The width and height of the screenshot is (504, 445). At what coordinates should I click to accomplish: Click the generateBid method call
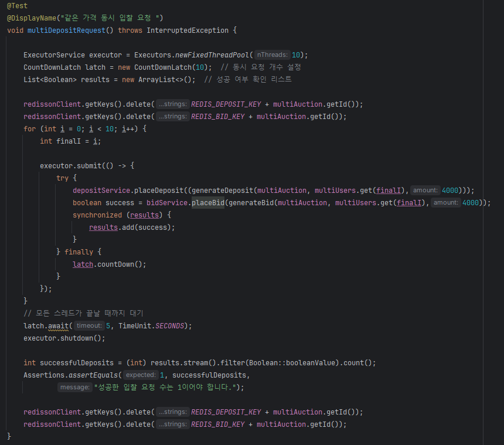[251, 203]
